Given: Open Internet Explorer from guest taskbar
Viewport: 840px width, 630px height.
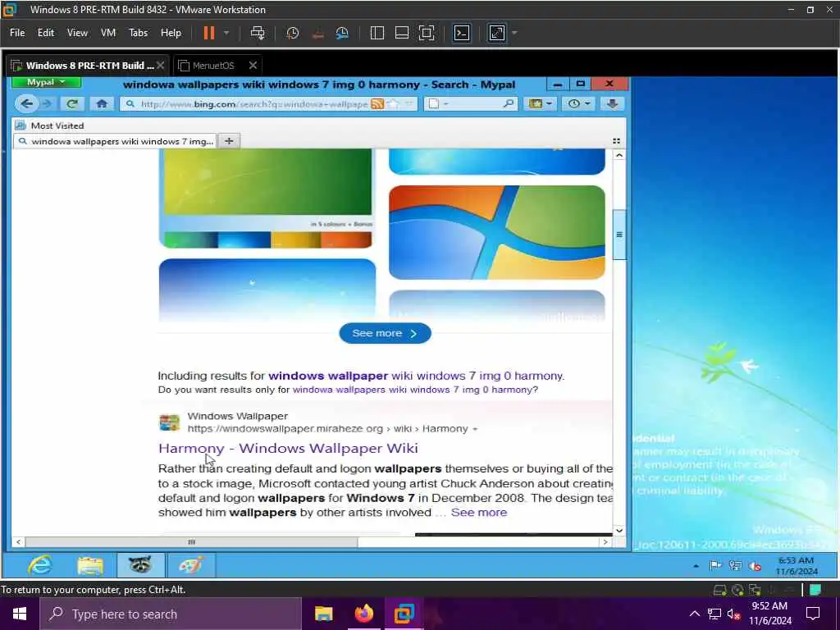Looking at the screenshot, I should tap(41, 565).
